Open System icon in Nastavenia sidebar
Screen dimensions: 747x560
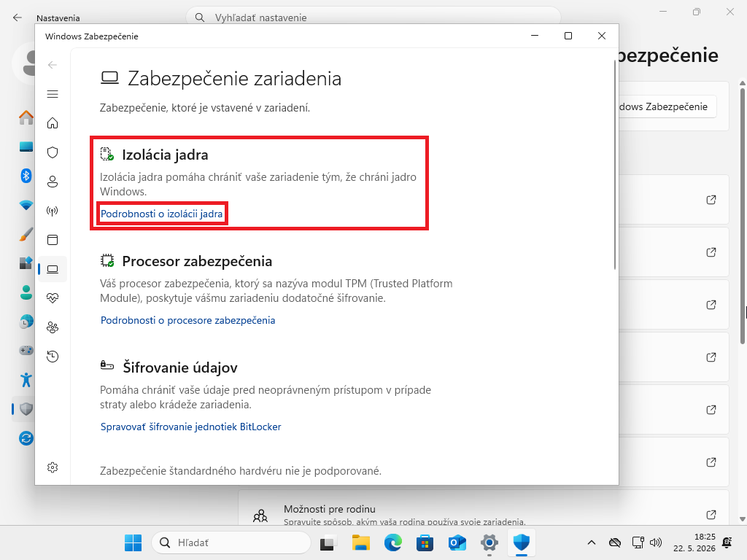26,146
